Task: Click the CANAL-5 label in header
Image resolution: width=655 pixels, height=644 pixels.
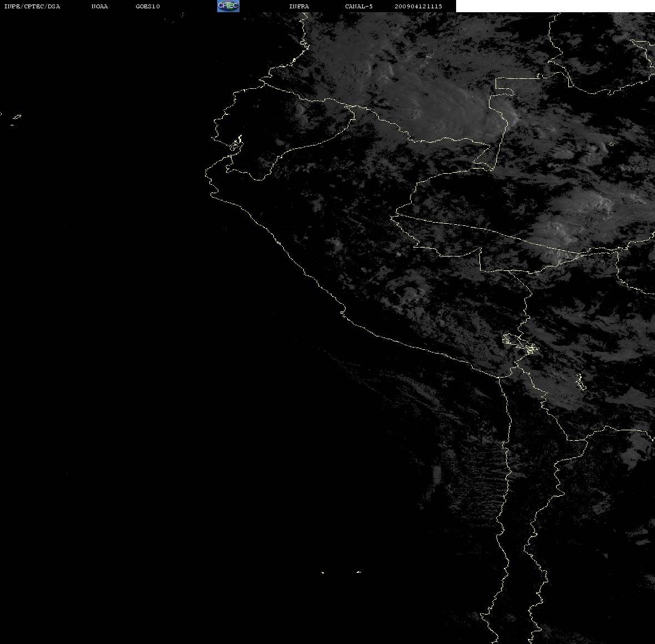Action: click(359, 6)
